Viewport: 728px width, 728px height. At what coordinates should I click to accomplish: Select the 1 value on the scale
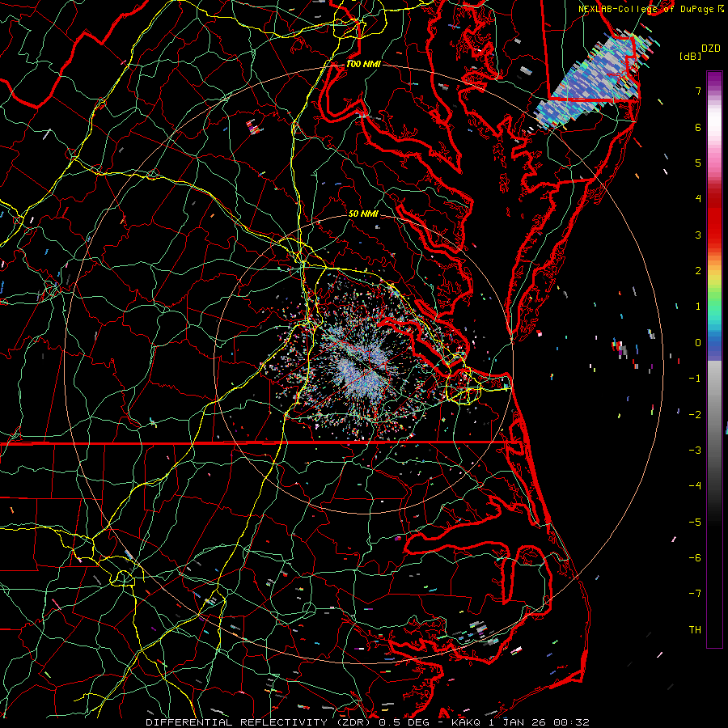tap(698, 307)
